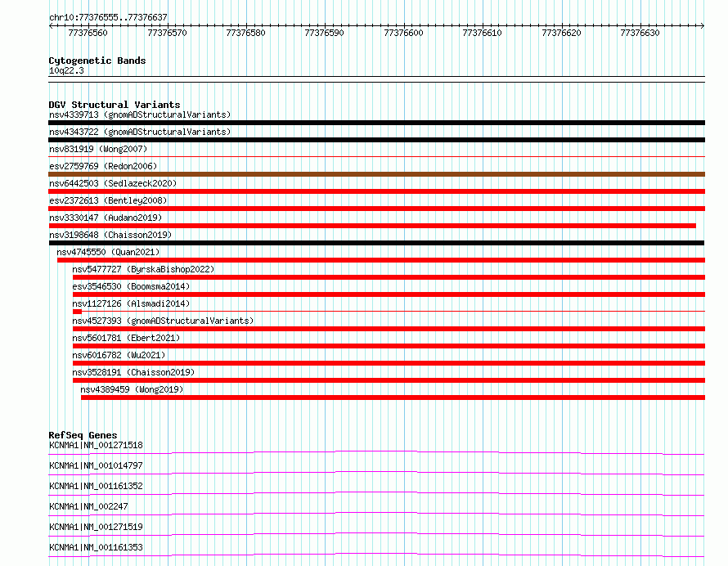Click the red bar under esv2372613
728x566 pixels.
tap(376, 209)
